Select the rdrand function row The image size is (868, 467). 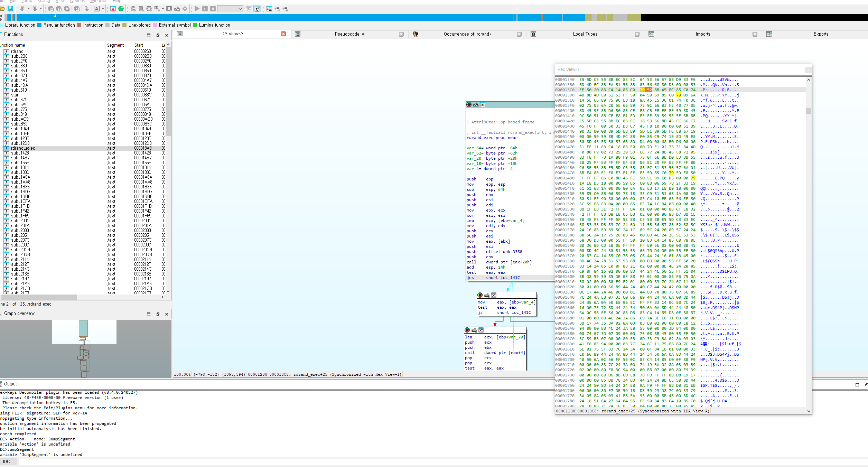point(83,52)
